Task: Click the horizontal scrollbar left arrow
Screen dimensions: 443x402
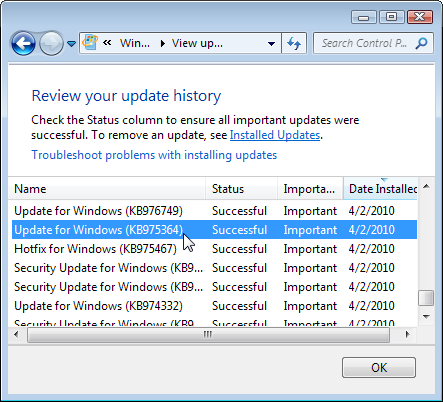Action: tap(16, 334)
